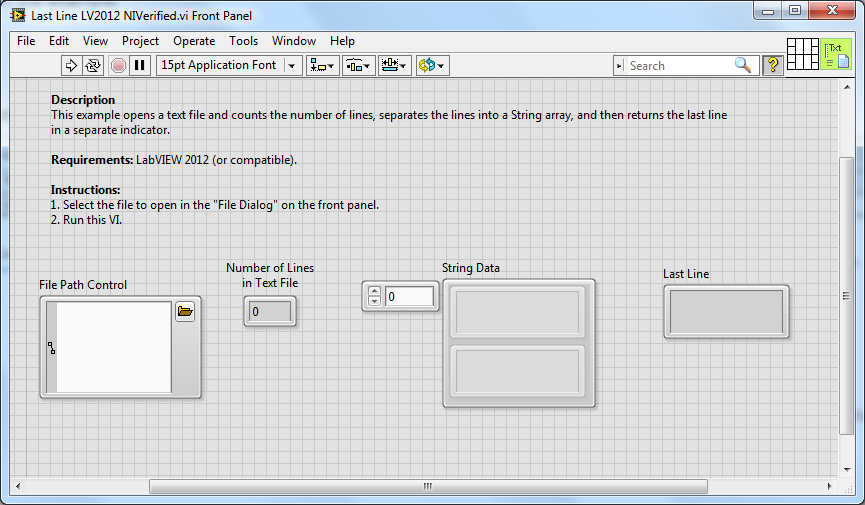Viewport: 865px width, 505px height.
Task: Pause VI execution
Action: [x=140, y=66]
